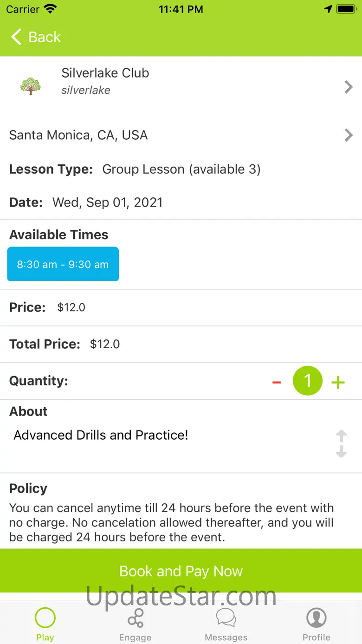Screen dimensions: 362x644
Task: Tap the Wi-Fi status icon
Action: pos(50,9)
